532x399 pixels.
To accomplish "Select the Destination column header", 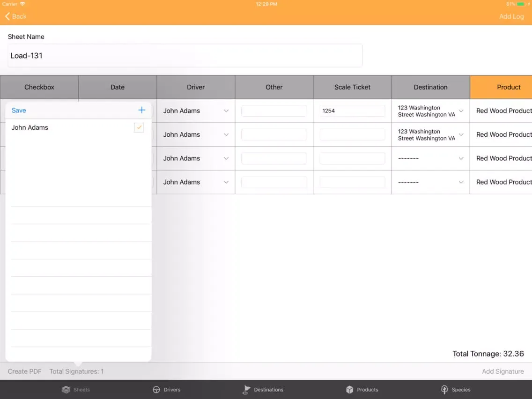I will click(x=430, y=87).
